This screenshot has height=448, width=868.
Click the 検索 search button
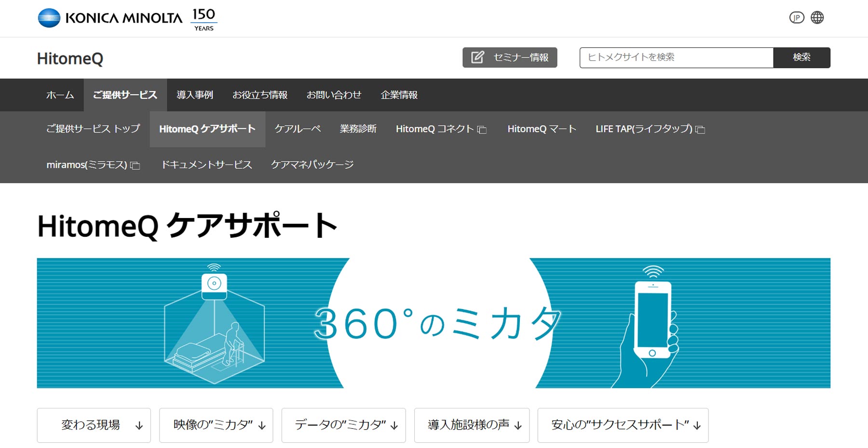pos(802,57)
